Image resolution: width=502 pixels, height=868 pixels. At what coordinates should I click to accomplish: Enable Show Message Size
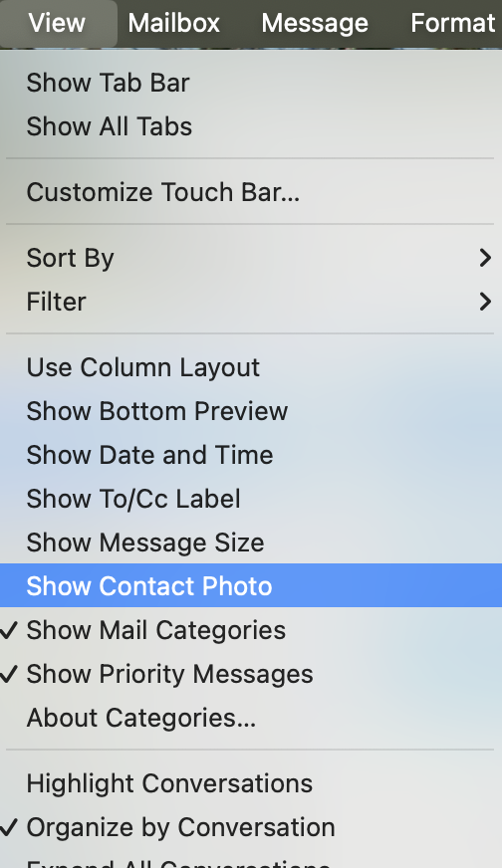click(x=251, y=542)
